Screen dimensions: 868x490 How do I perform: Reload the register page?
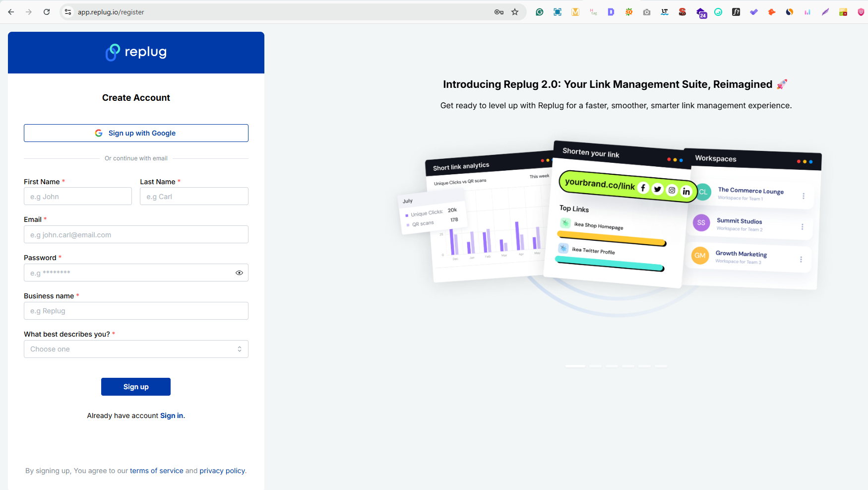point(47,11)
